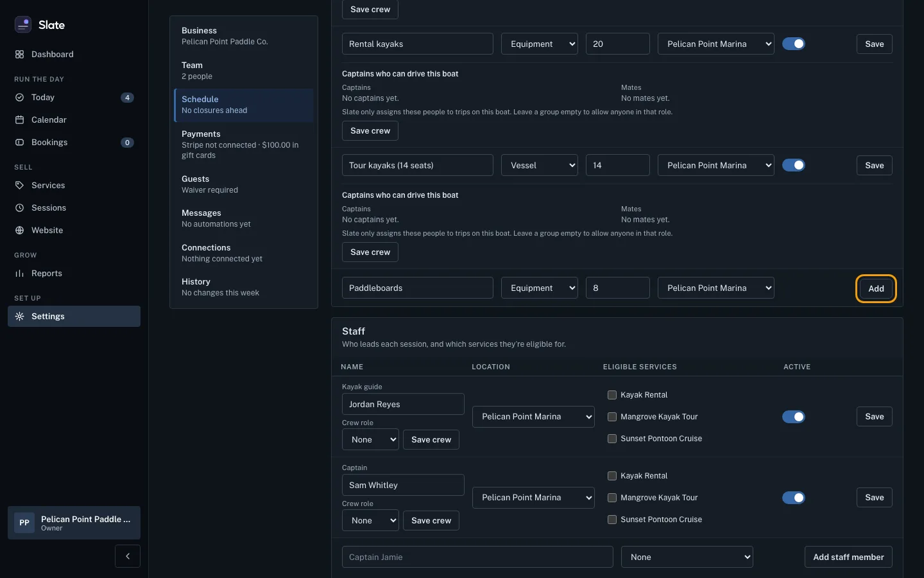
Task: Open new staff member role dropdown
Action: pos(687,557)
